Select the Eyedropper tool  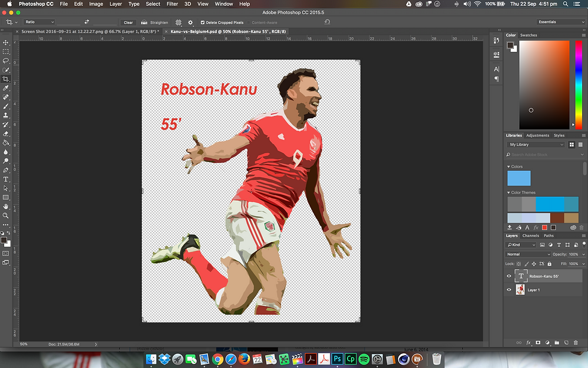pos(6,88)
